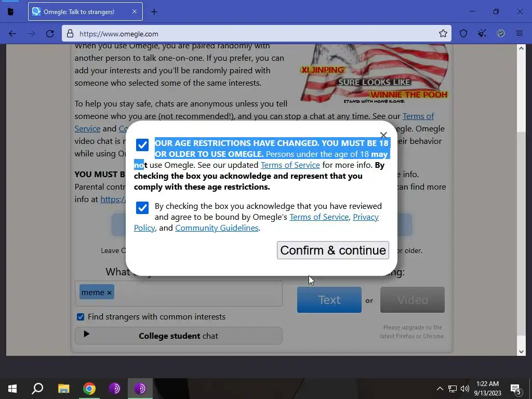Select the Omegle: Talk to strangers tab

point(86,11)
